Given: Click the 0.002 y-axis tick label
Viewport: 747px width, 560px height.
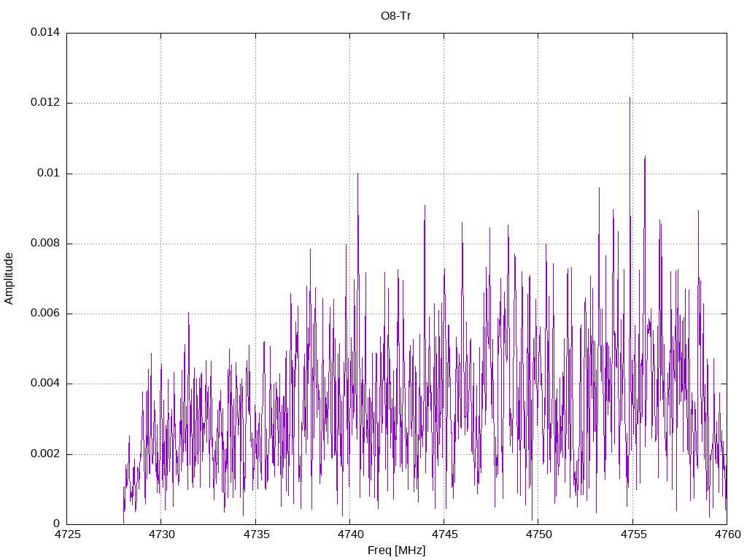Looking at the screenshot, I should [x=45, y=454].
